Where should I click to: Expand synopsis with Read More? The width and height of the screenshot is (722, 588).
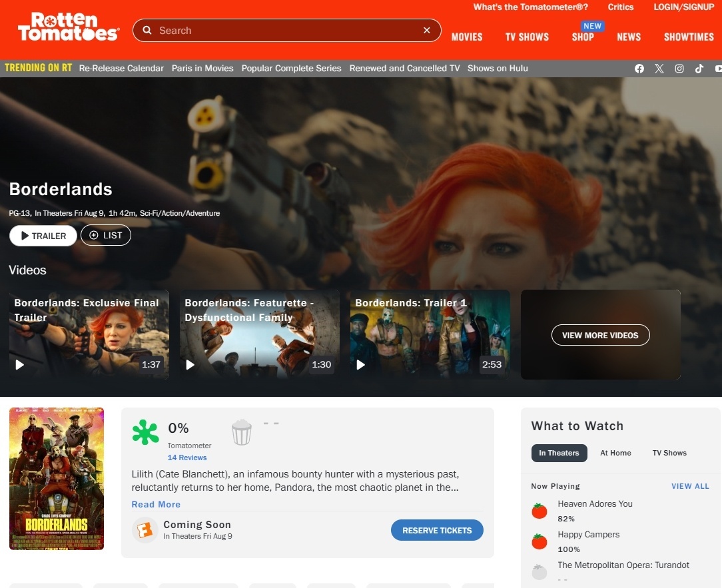(x=156, y=504)
